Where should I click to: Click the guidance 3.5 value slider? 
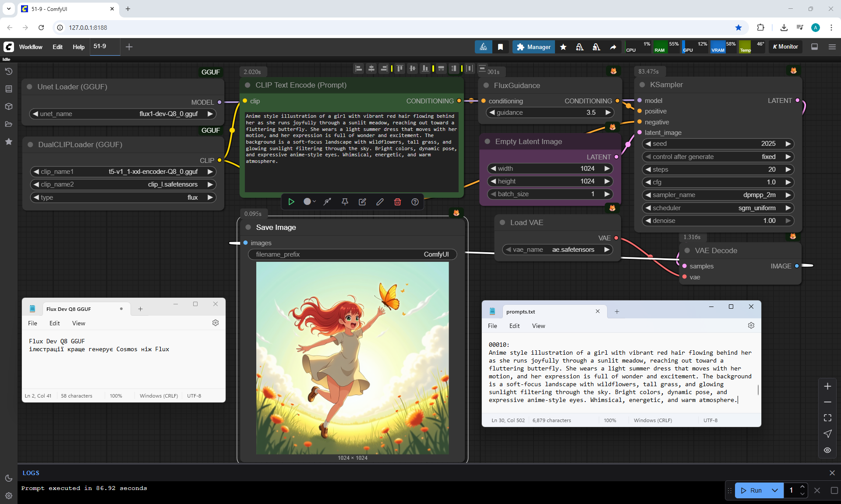pos(550,113)
